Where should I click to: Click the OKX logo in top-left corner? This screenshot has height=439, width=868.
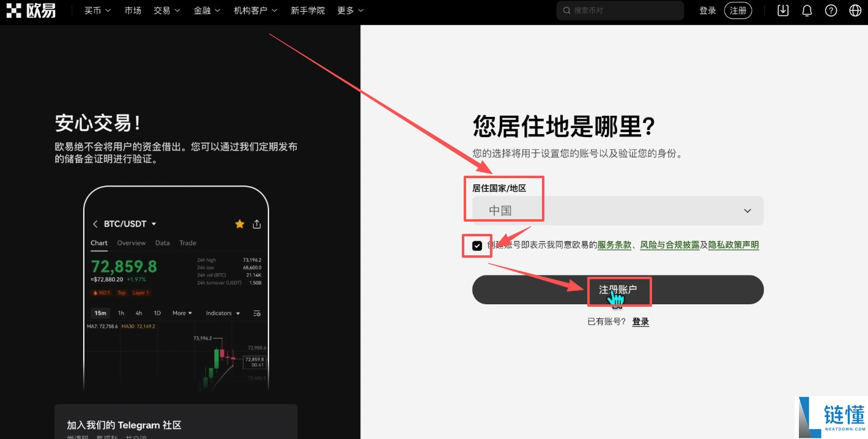tap(31, 10)
